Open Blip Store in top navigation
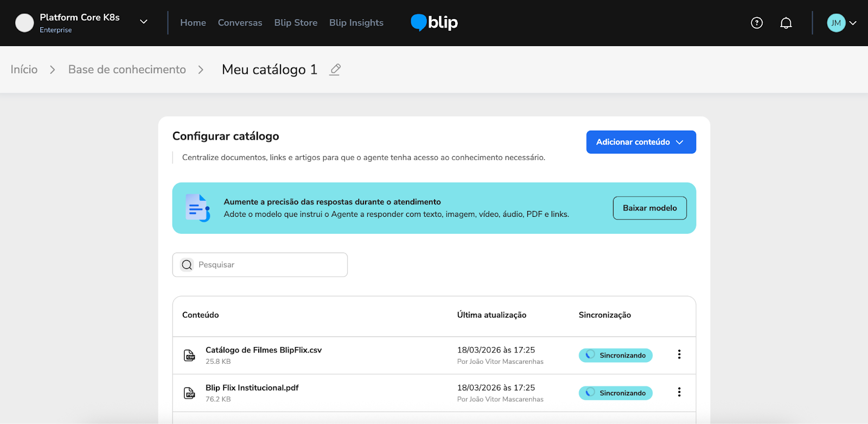868x424 pixels. (296, 23)
